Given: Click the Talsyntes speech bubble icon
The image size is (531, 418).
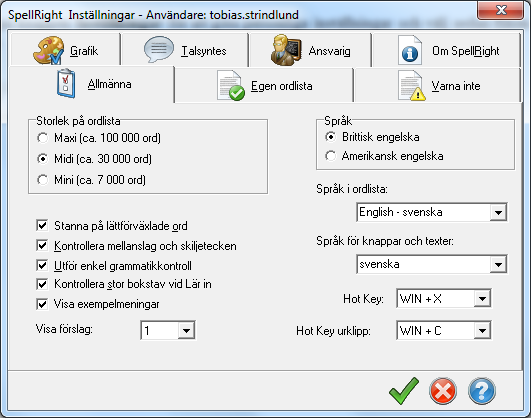Looking at the screenshot, I should point(159,49).
